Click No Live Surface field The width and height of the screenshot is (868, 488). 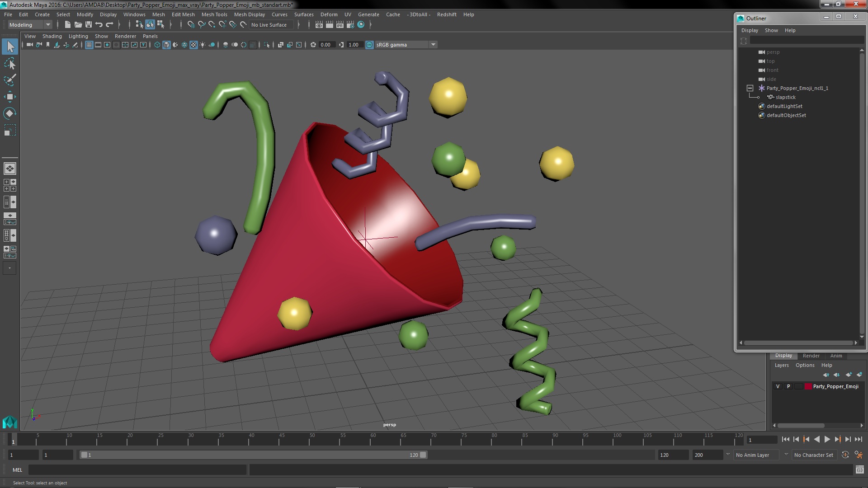[269, 25]
